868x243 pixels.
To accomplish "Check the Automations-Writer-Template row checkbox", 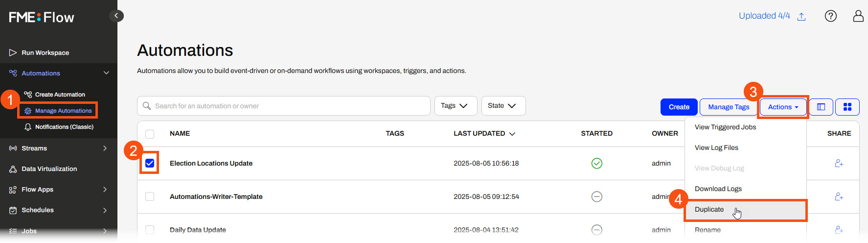I will [x=150, y=196].
